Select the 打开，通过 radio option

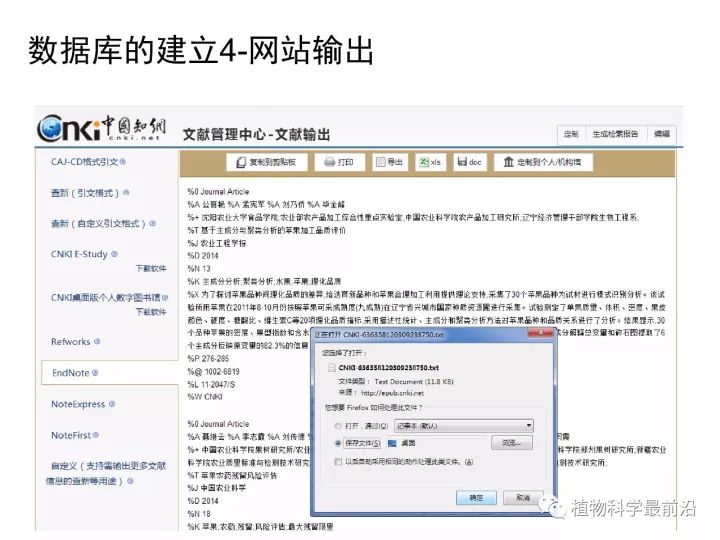coord(338,426)
